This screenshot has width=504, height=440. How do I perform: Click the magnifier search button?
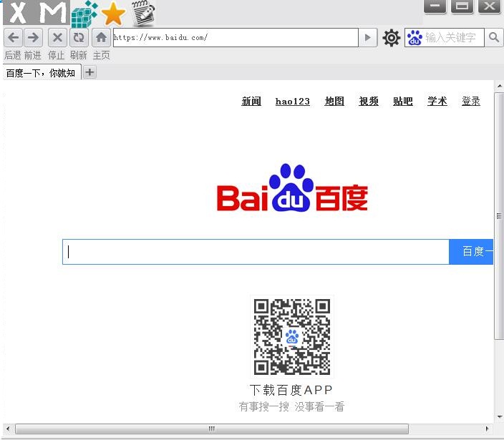point(494,37)
